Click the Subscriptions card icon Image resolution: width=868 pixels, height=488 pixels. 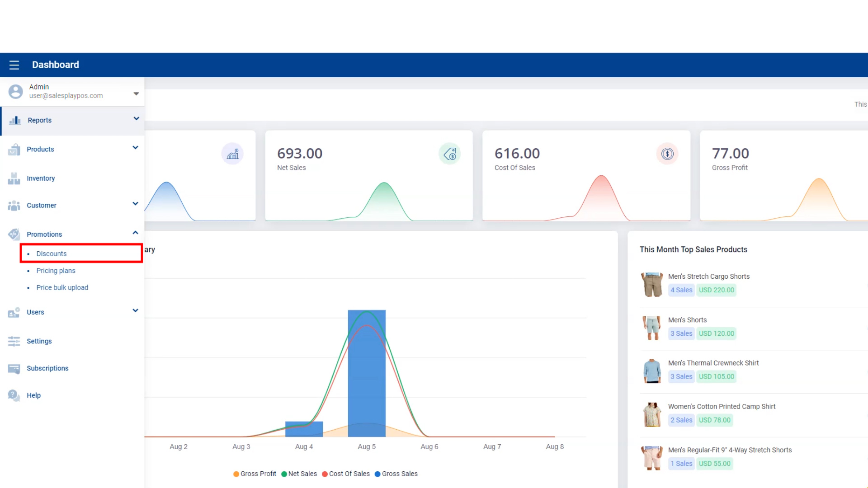click(x=14, y=369)
